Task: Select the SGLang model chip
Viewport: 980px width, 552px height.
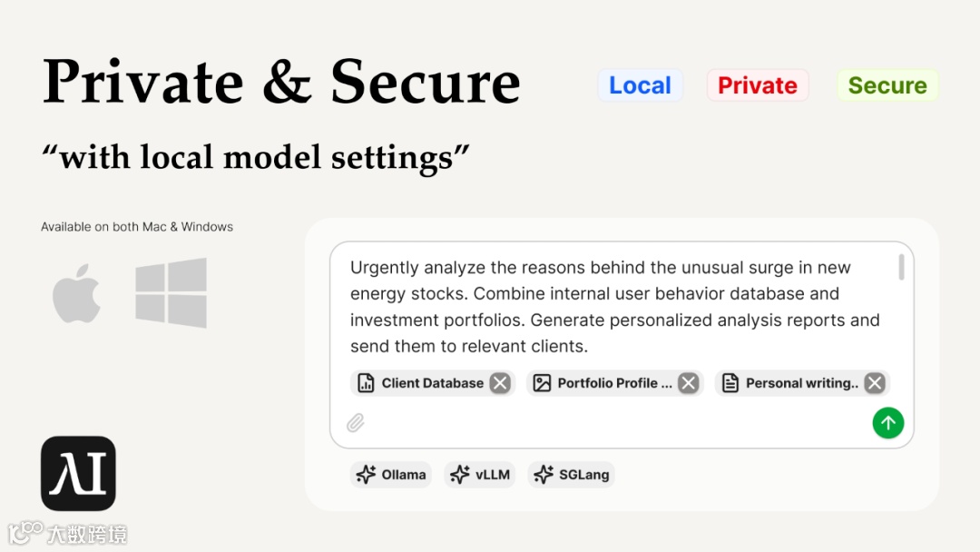Action: click(572, 475)
